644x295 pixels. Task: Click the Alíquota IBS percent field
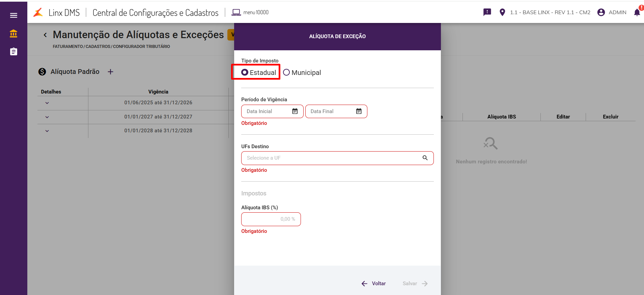coord(271,219)
